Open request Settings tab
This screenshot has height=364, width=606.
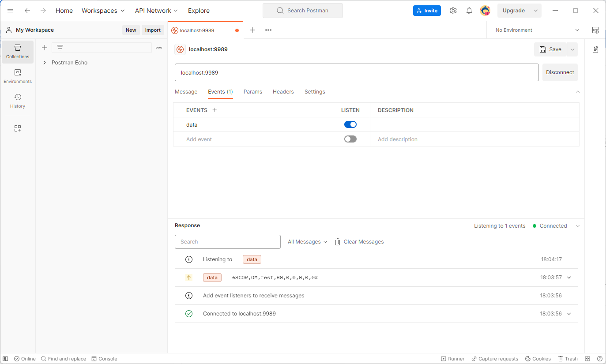[315, 92]
